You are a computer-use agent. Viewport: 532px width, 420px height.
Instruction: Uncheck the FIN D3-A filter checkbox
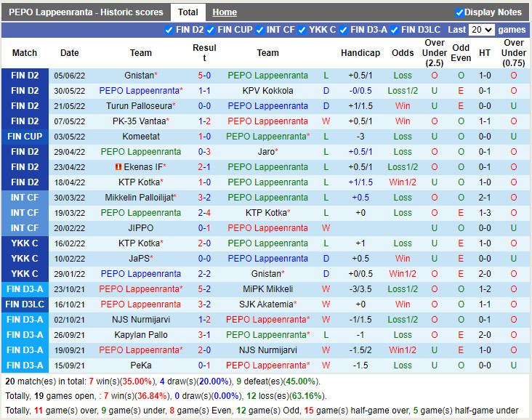coord(344,30)
